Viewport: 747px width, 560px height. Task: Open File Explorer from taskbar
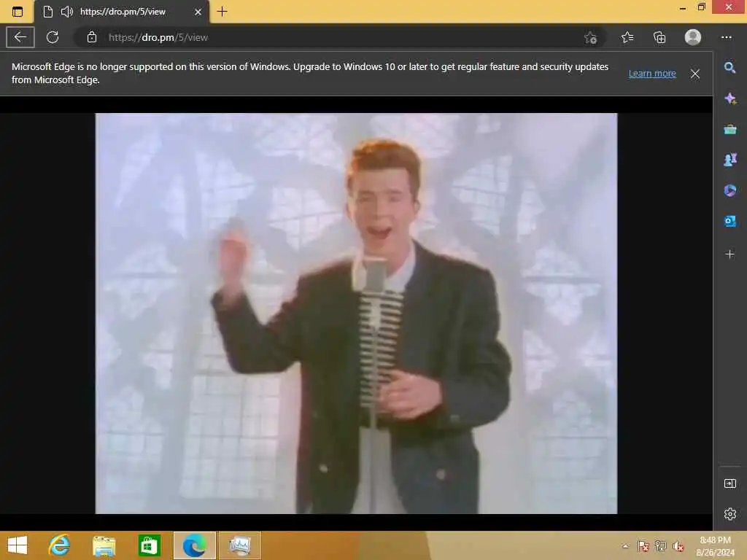[104, 545]
